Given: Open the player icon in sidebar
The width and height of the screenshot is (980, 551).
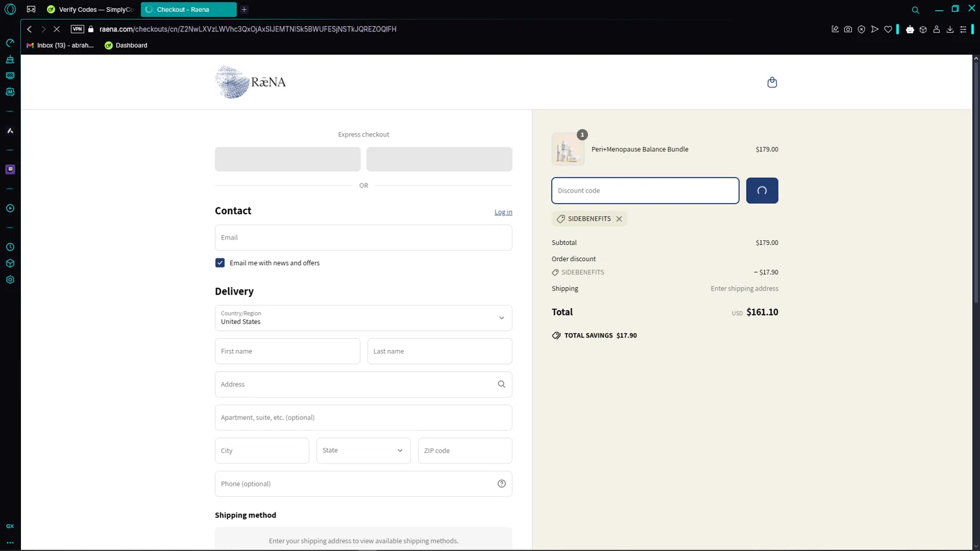Looking at the screenshot, I should click(x=10, y=208).
